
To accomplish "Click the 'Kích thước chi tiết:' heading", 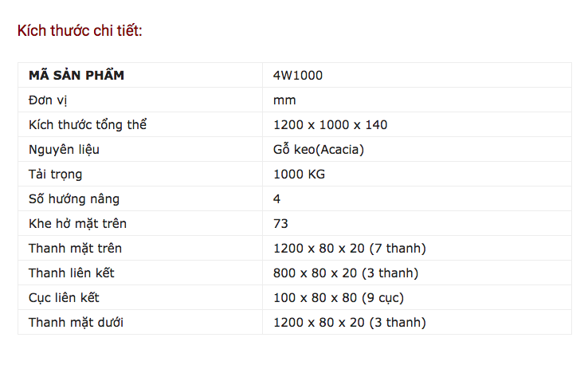I will (80, 31).
